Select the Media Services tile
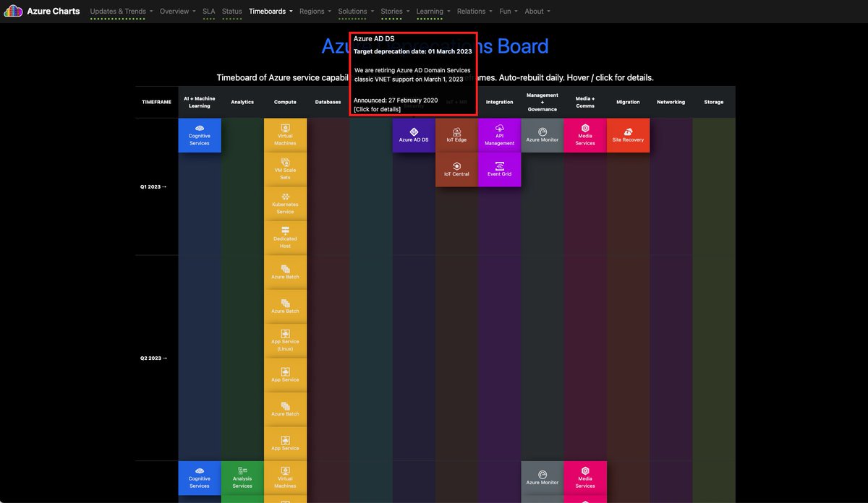Image resolution: width=868 pixels, height=503 pixels. [x=584, y=135]
